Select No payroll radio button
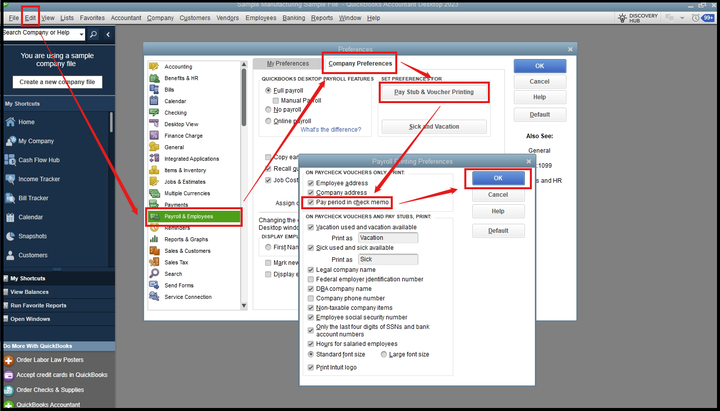This screenshot has height=411, width=720. click(x=268, y=110)
